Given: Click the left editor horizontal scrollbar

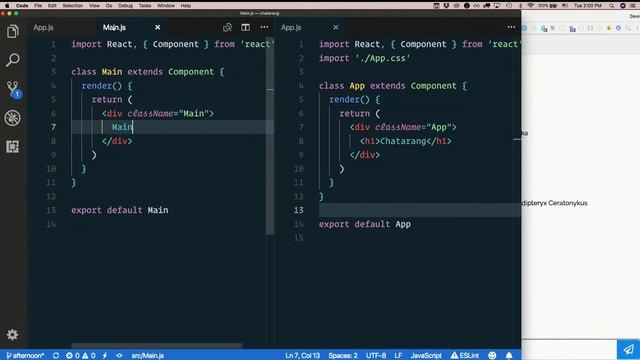Looking at the screenshot, I should coord(157,346).
